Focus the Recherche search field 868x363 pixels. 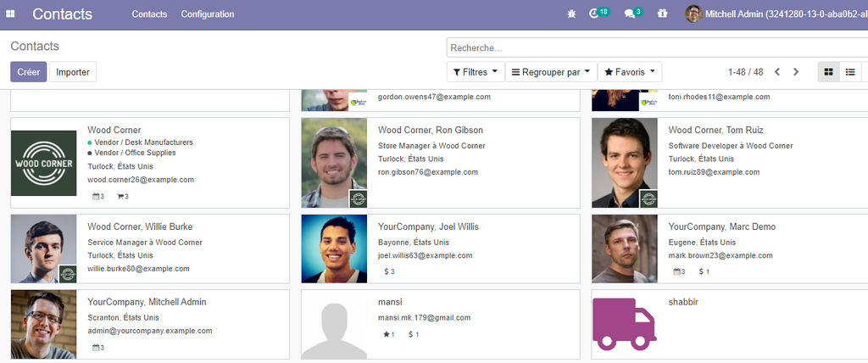pyautogui.click(x=653, y=47)
